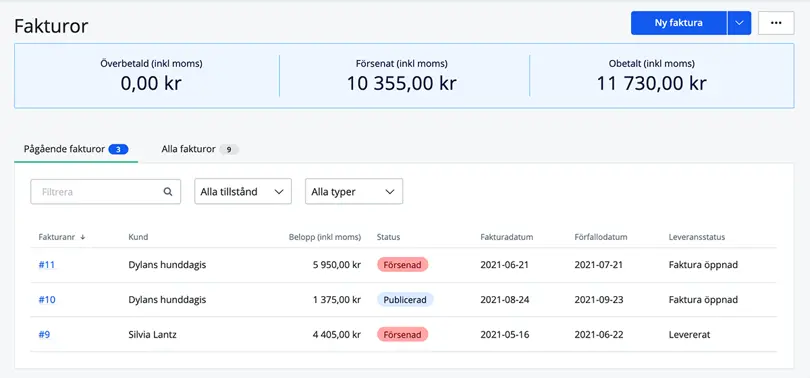Open the three-dot more options menu
Screen dimensions: 810x378
pos(776,23)
